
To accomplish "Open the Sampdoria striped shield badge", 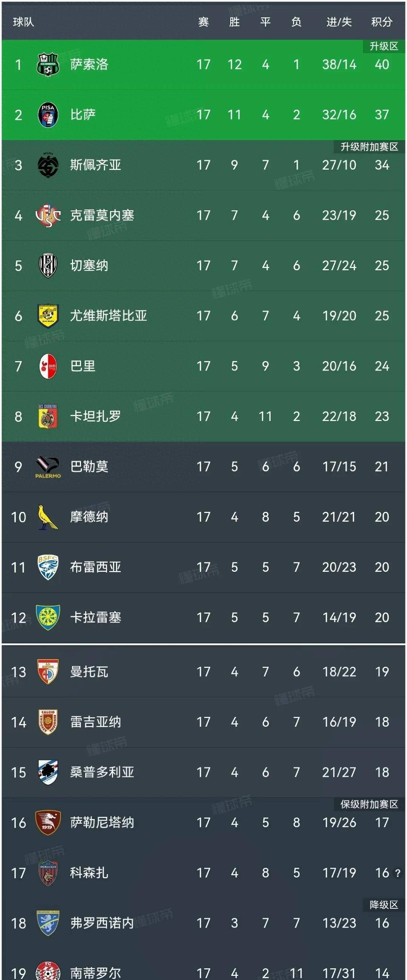I will pos(48,772).
